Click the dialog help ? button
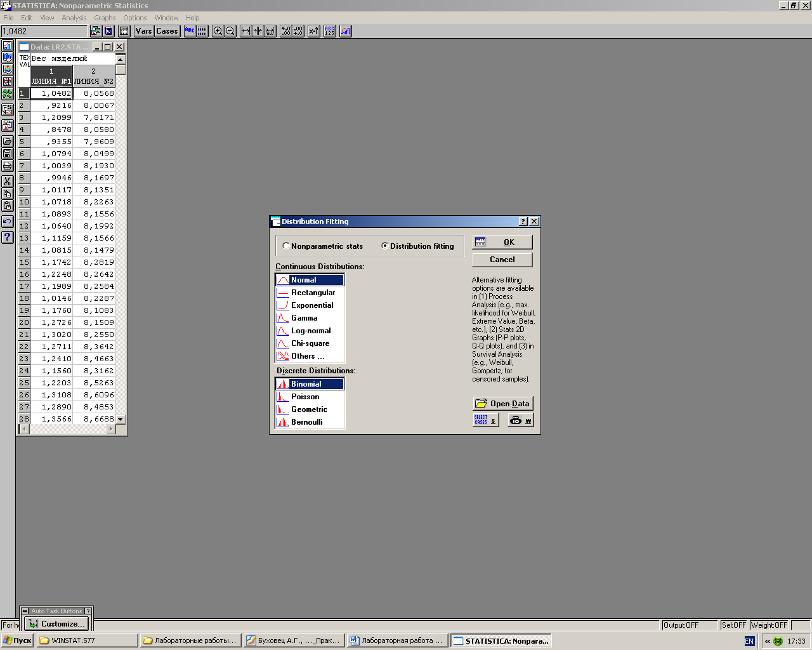Screen dimensions: 812x650 (523, 222)
